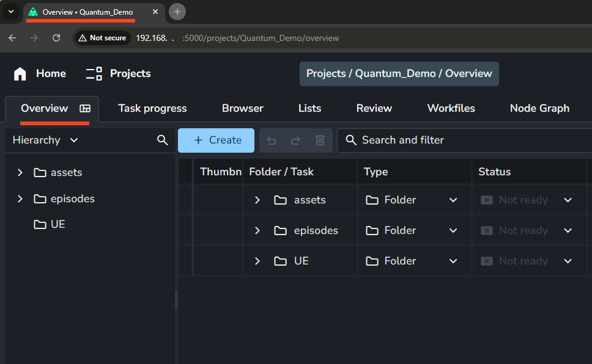
Task: Go to Home link
Action: (x=51, y=73)
